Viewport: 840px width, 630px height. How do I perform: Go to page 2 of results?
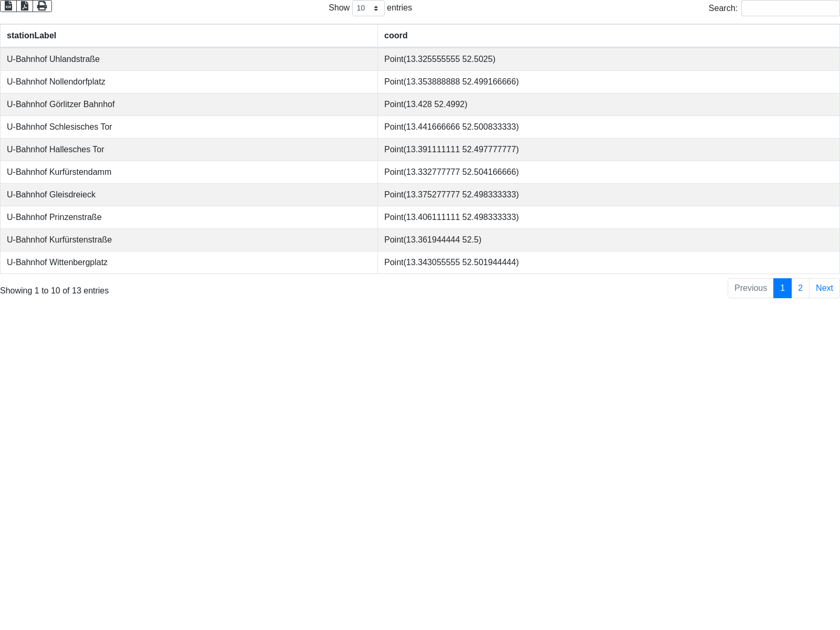(x=800, y=288)
